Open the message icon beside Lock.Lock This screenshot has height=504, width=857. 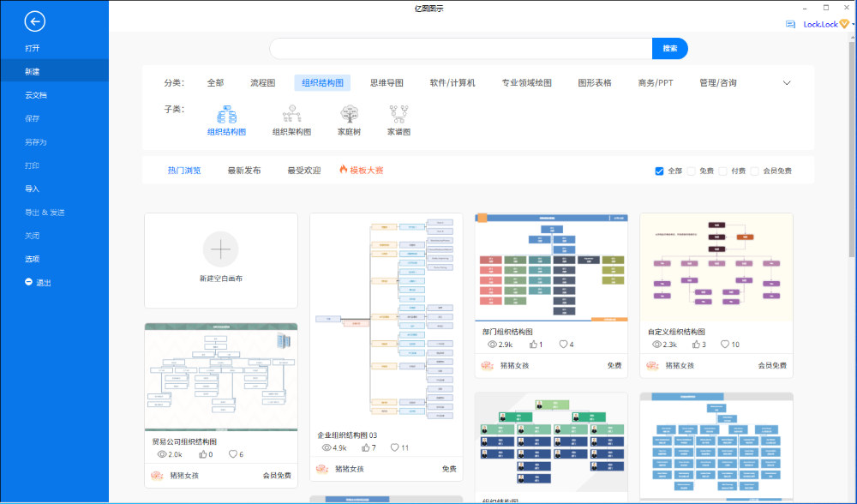click(x=790, y=24)
